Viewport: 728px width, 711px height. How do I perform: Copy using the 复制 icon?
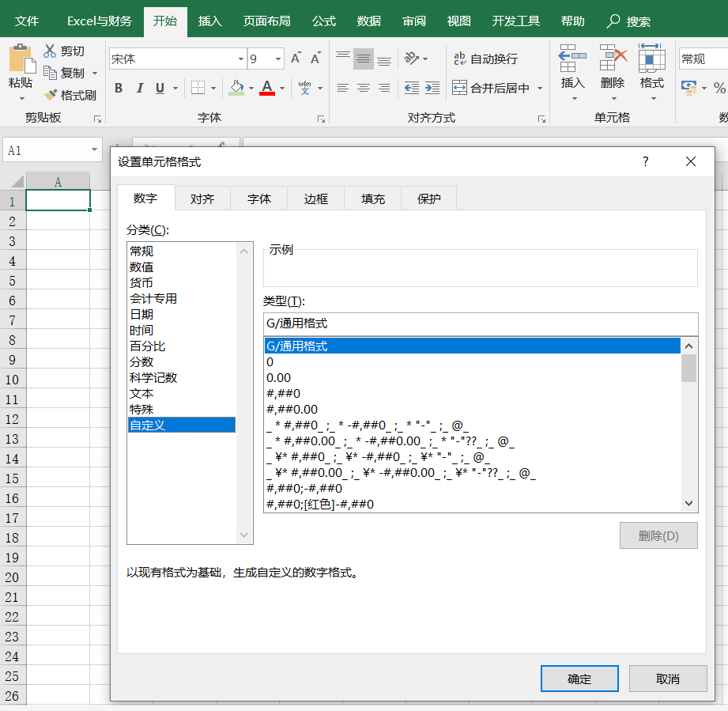click(50, 73)
